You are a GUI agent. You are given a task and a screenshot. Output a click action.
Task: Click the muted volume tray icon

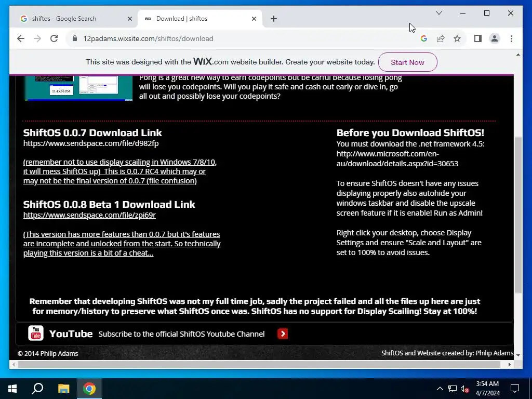pyautogui.click(x=465, y=389)
